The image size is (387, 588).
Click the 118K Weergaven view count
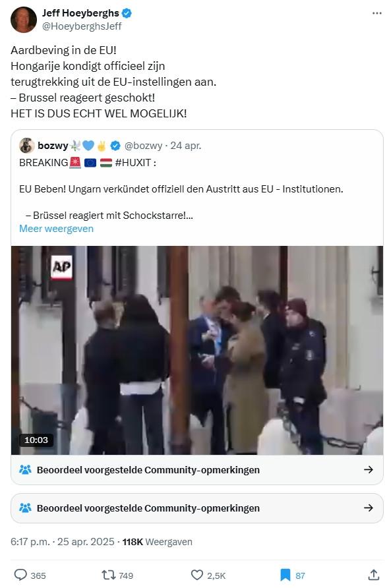click(x=157, y=542)
